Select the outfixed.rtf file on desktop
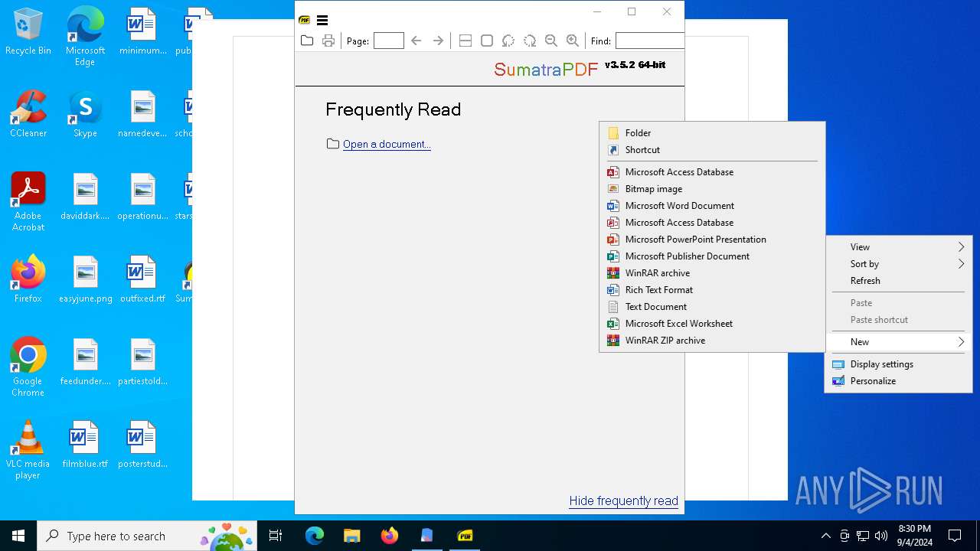 (142, 279)
